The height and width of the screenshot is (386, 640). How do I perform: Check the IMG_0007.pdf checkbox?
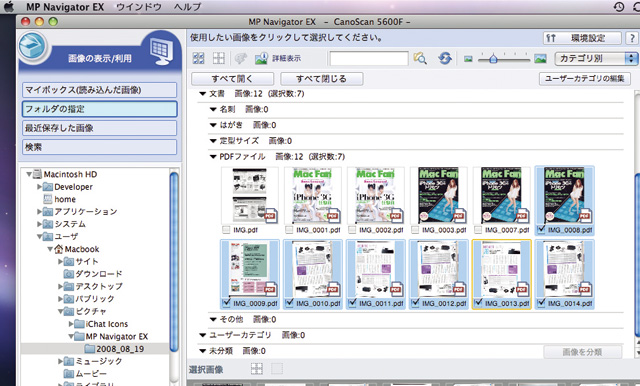point(478,230)
